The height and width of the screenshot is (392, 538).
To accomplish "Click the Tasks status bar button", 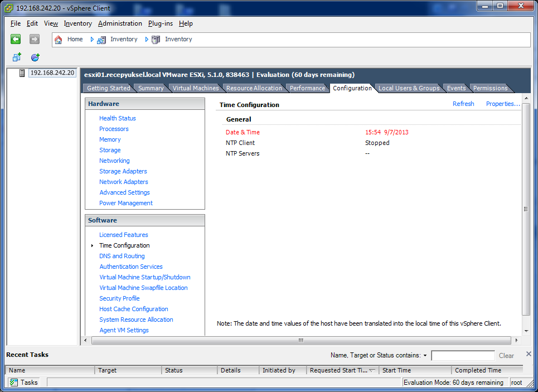I will pyautogui.click(x=23, y=383).
